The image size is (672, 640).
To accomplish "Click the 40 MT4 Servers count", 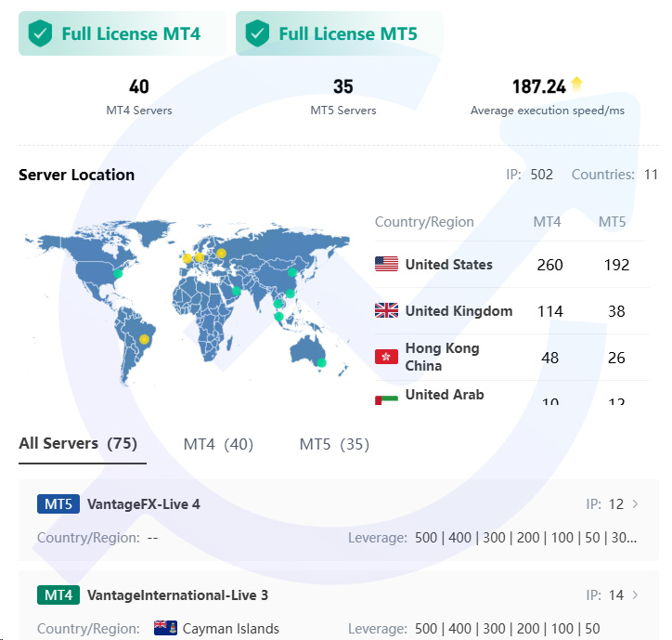I will point(139,86).
